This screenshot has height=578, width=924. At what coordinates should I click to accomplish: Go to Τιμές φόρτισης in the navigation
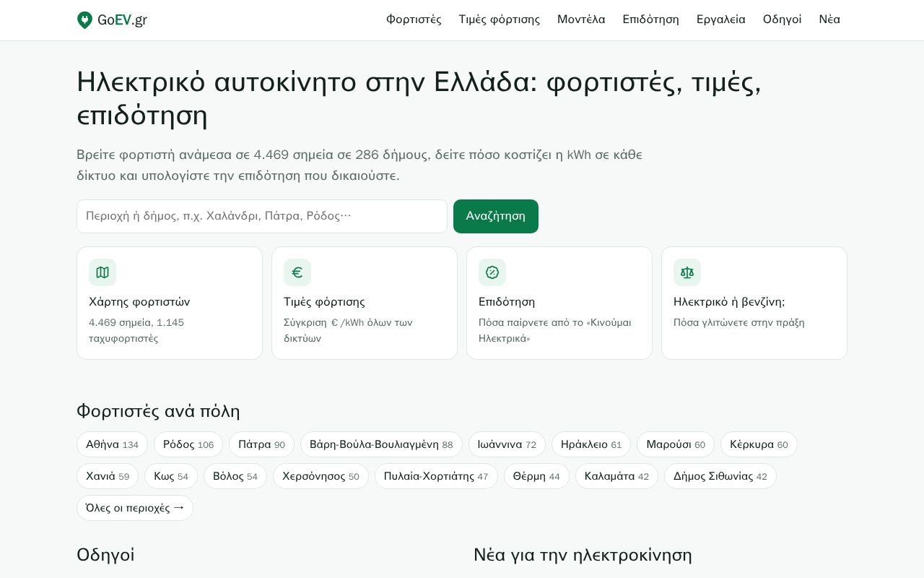[x=500, y=20]
